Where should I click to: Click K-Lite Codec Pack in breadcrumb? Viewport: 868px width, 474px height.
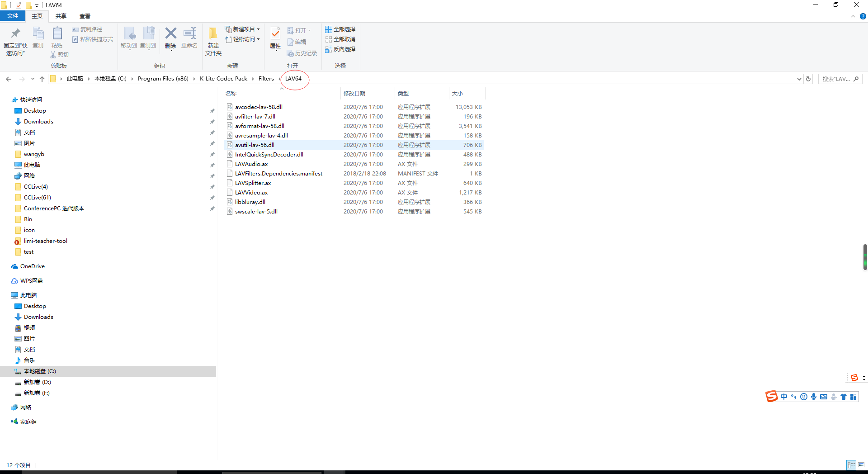[224, 79]
